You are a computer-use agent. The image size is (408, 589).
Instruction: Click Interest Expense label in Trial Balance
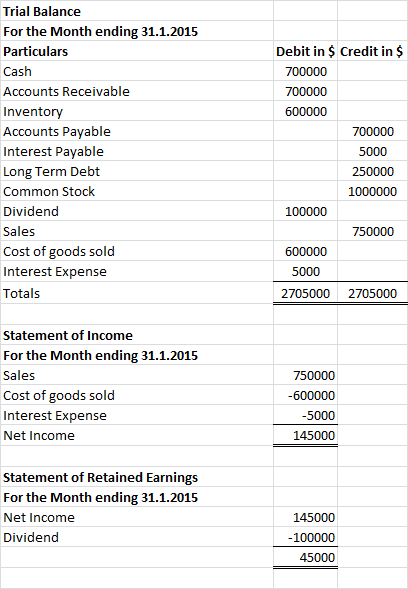click(x=55, y=272)
